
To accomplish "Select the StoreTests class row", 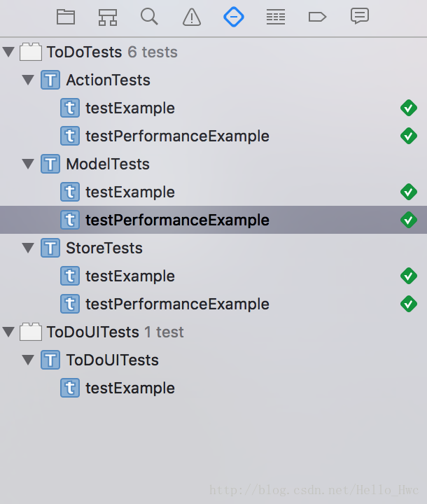I will point(213,248).
